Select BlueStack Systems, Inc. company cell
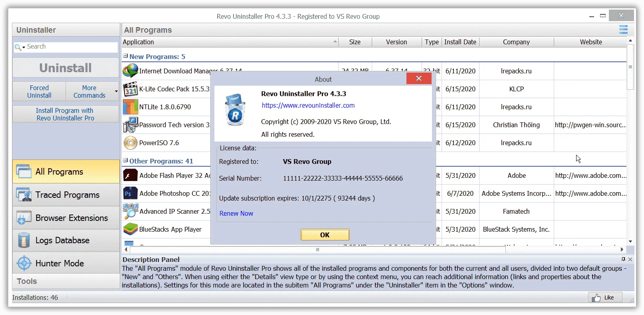This screenshot has height=315, width=644. point(516,229)
